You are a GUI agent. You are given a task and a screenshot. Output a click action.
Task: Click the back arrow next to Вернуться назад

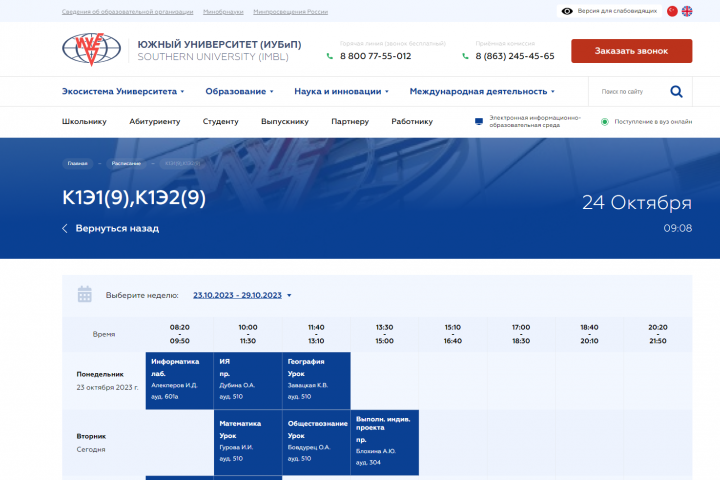pos(65,228)
